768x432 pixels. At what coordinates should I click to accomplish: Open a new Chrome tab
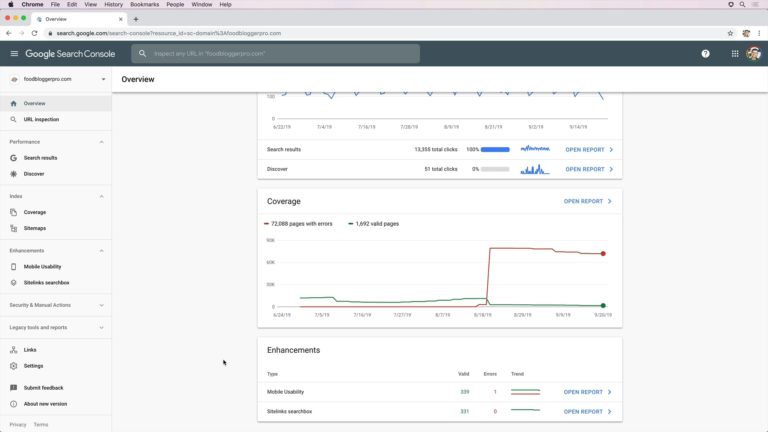[x=136, y=19]
